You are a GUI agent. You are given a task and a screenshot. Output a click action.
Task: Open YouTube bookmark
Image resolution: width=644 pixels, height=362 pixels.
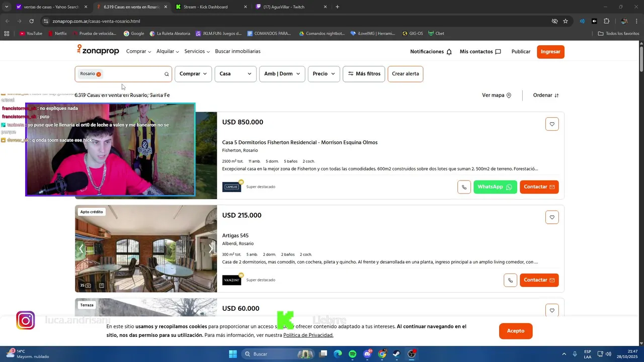pos(31,34)
